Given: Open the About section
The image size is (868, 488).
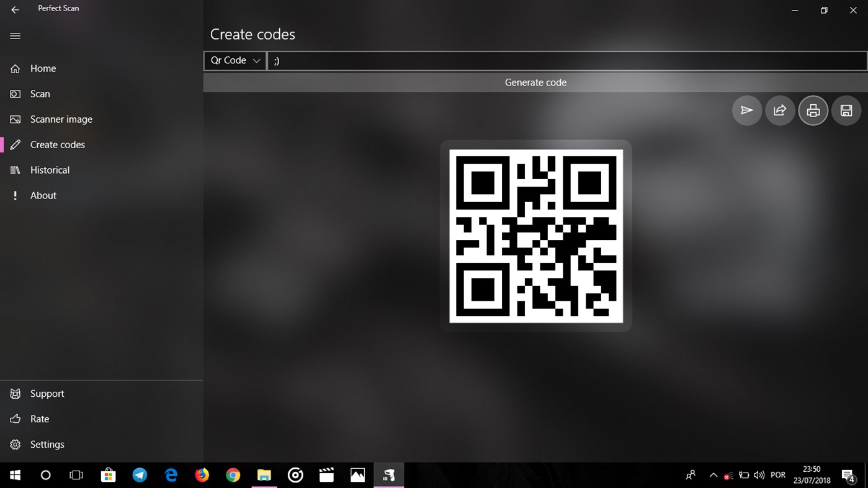Looking at the screenshot, I should [43, 195].
